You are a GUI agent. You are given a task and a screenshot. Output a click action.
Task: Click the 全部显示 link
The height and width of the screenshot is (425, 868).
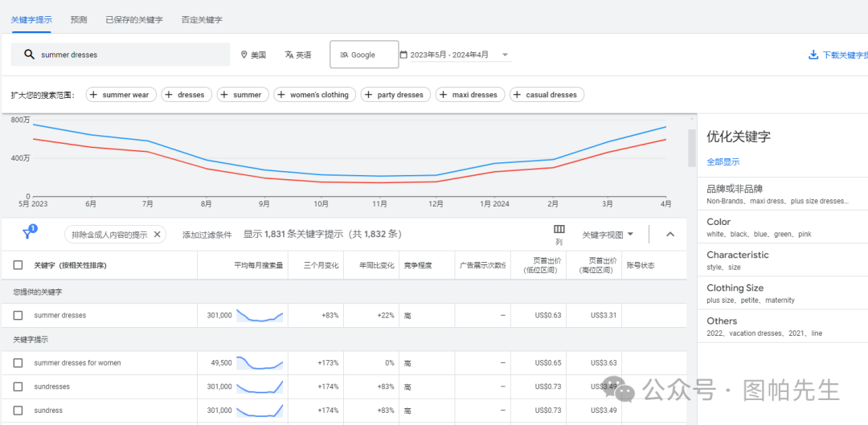click(723, 161)
